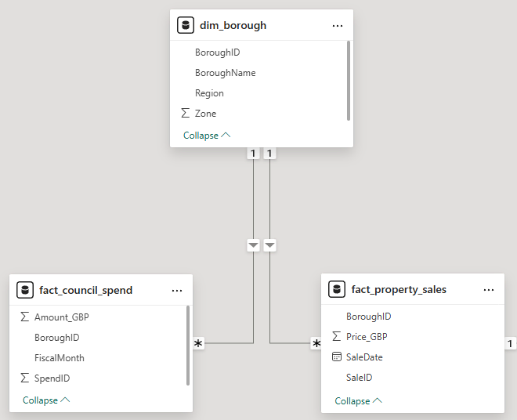Click the dim_borough table database icon
Screen dimensions: 517x420
click(x=186, y=25)
